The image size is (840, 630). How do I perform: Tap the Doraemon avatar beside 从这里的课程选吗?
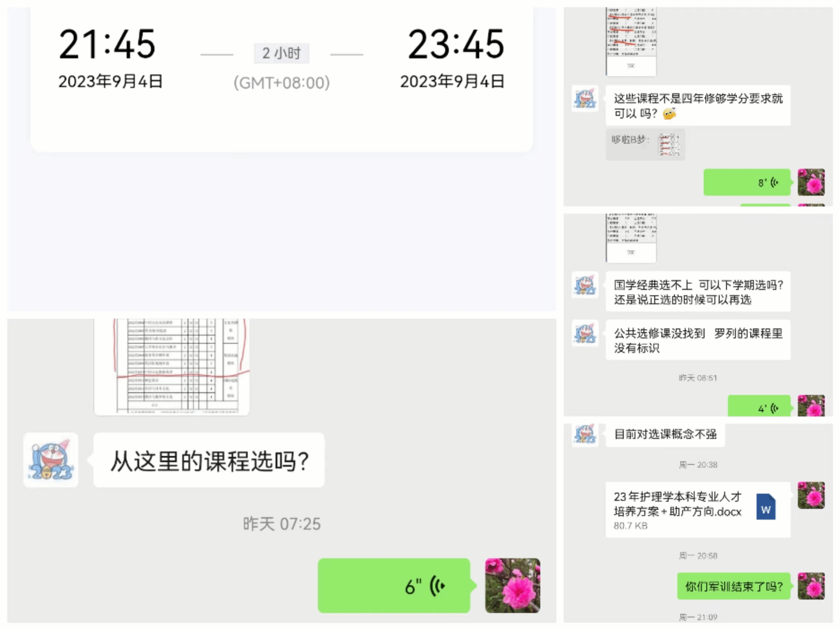pos(51,460)
